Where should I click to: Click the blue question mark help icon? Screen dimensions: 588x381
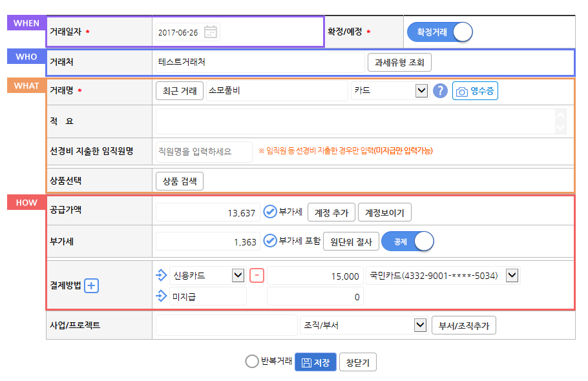[440, 90]
